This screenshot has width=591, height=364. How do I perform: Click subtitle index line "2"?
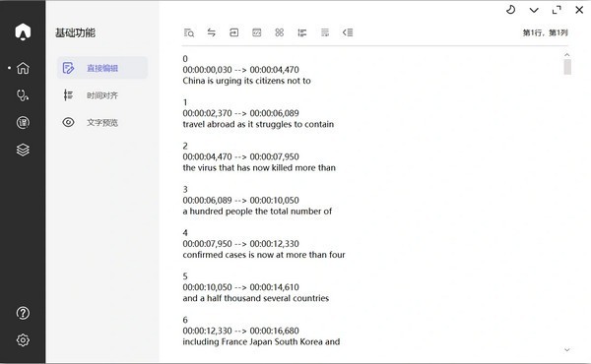pyautogui.click(x=185, y=146)
